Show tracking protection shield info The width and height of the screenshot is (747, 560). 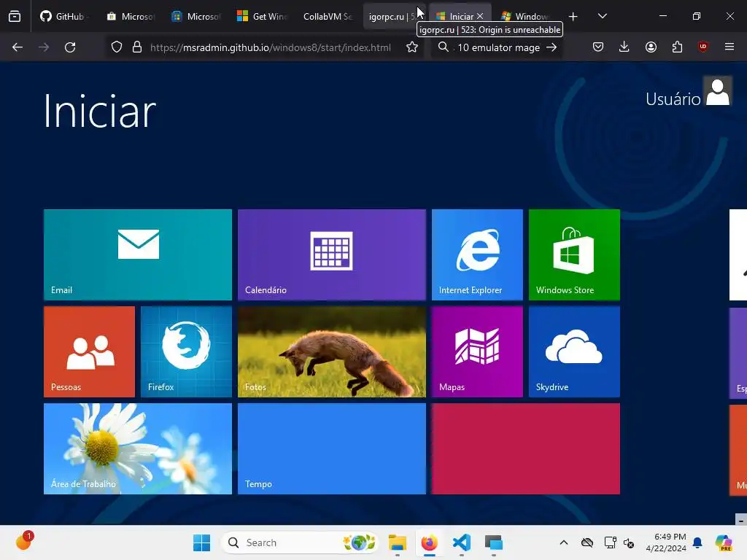click(x=117, y=47)
